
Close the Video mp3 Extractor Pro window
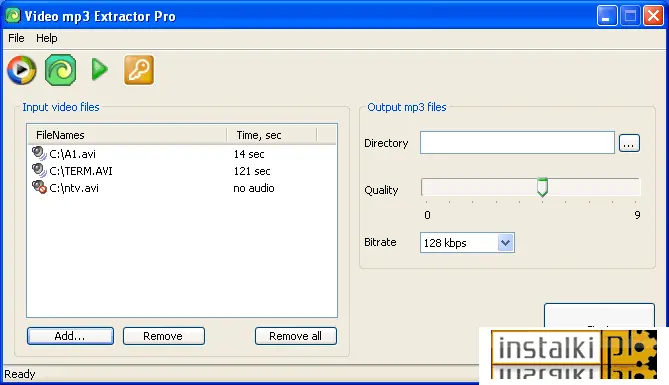point(653,16)
